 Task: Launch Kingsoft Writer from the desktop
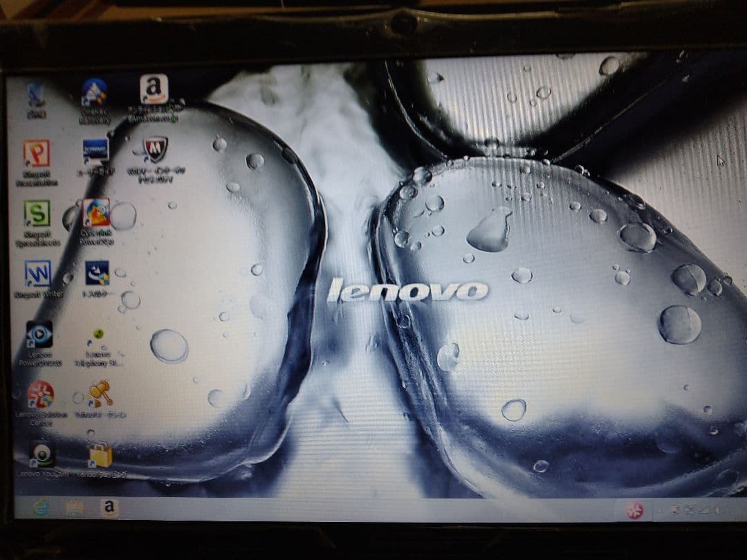(38, 279)
